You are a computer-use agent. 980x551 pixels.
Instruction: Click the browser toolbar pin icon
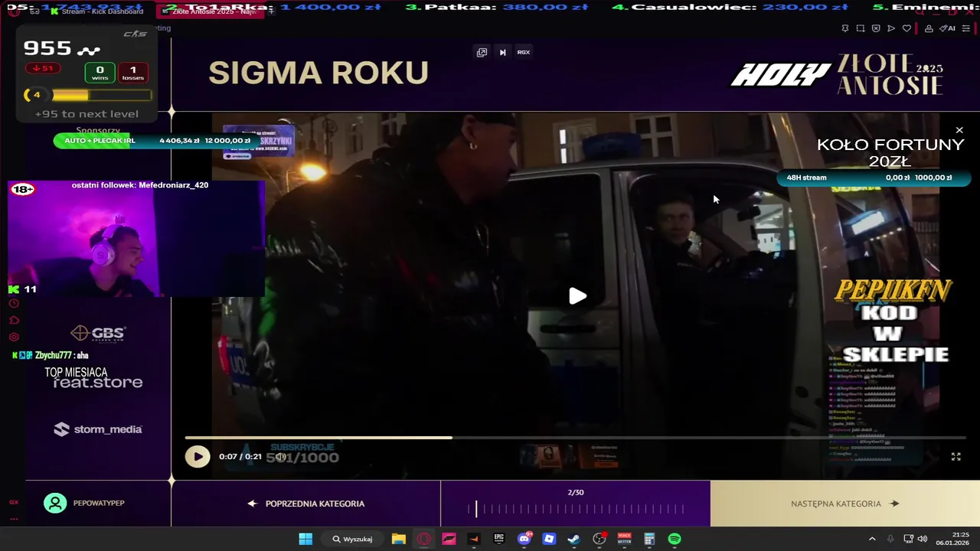tap(845, 28)
